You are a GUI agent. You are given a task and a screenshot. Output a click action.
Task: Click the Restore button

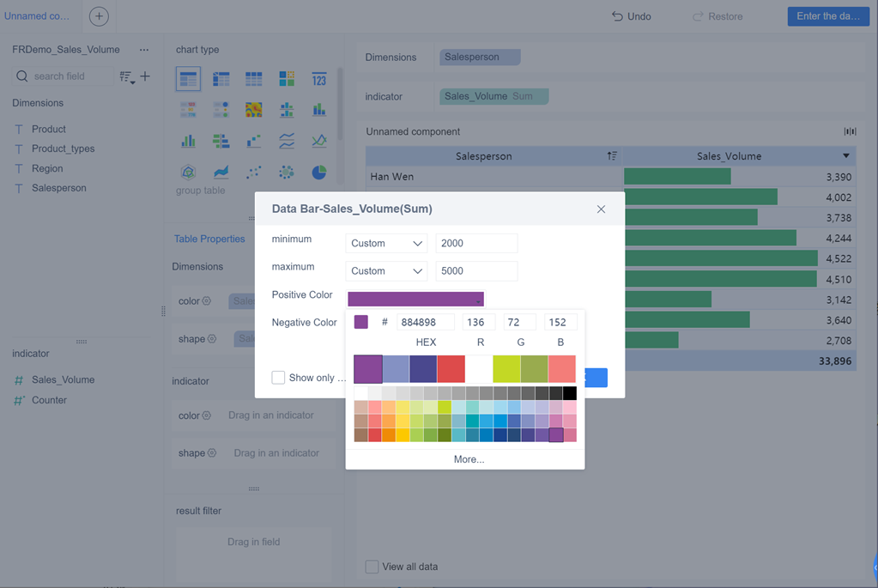pos(718,16)
